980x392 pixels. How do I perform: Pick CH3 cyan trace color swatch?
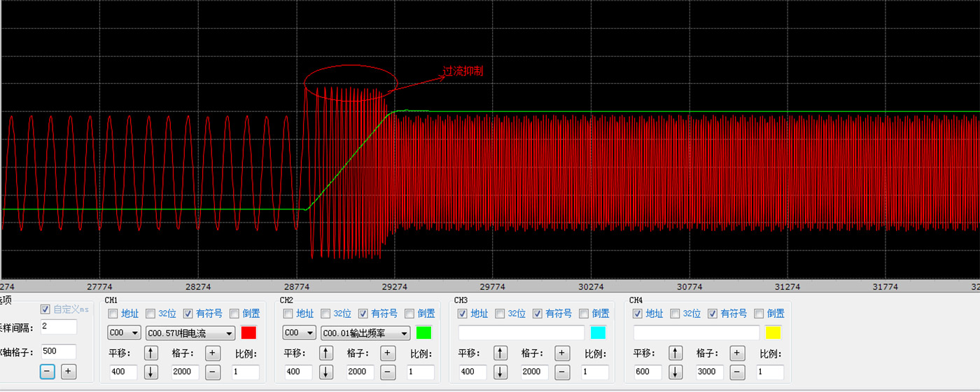click(x=598, y=332)
